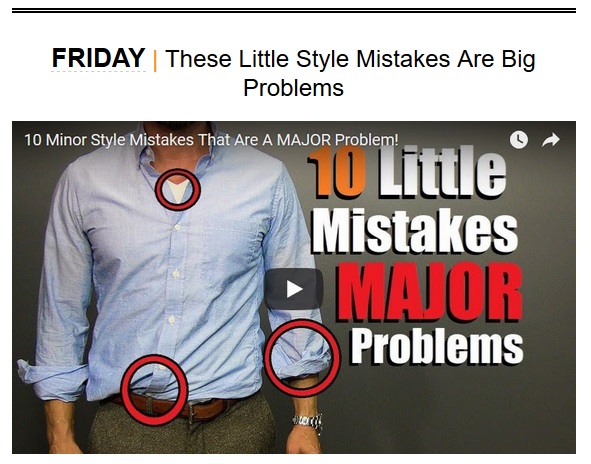Click the Watch Later clock icon
This screenshot has height=464, width=591.
pos(519,140)
